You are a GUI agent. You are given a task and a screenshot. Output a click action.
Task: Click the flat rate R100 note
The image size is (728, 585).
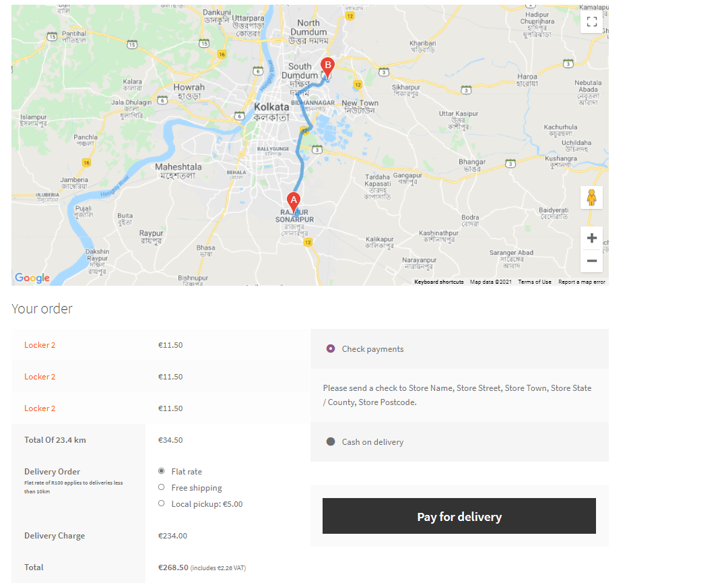click(73, 487)
